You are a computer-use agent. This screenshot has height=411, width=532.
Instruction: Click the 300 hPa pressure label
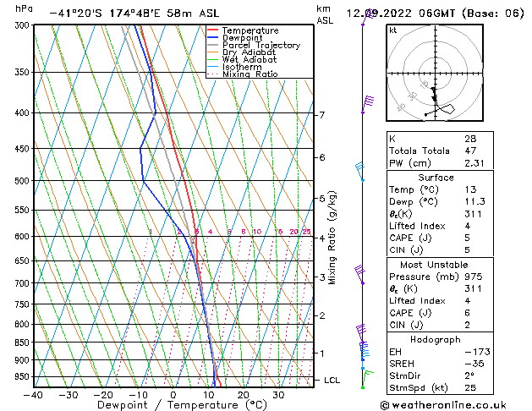click(24, 25)
